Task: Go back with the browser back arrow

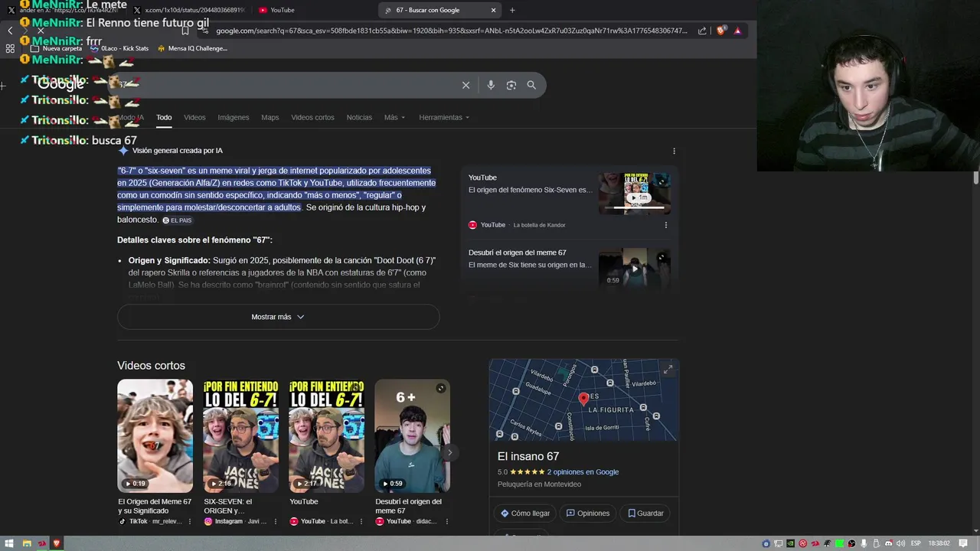Action: pos(10,31)
